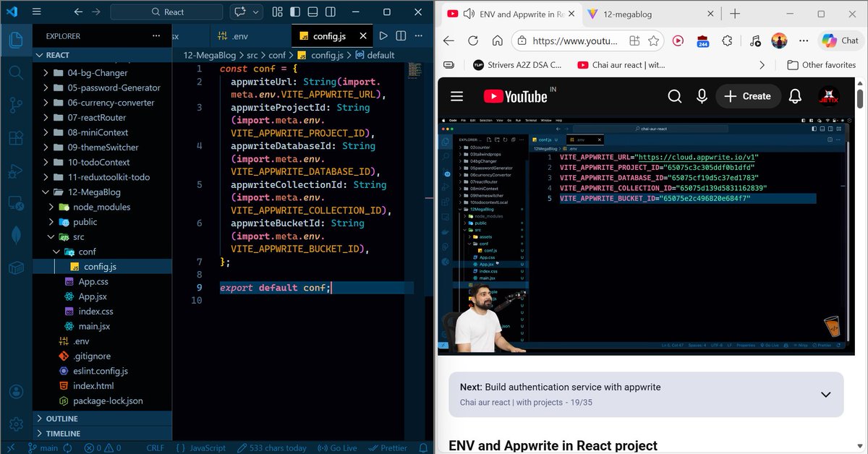Open Chai aur react bookmark
868x454 pixels.
[621, 65]
